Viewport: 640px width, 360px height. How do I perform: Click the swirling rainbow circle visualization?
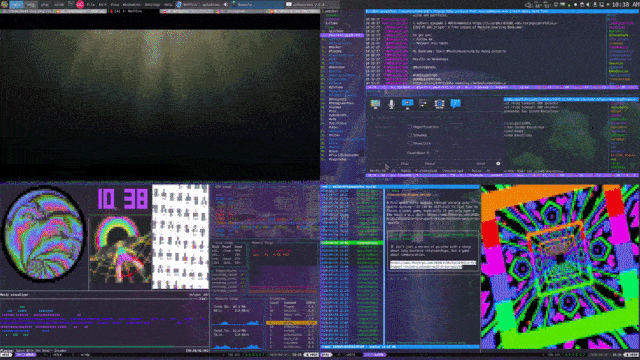44,234
